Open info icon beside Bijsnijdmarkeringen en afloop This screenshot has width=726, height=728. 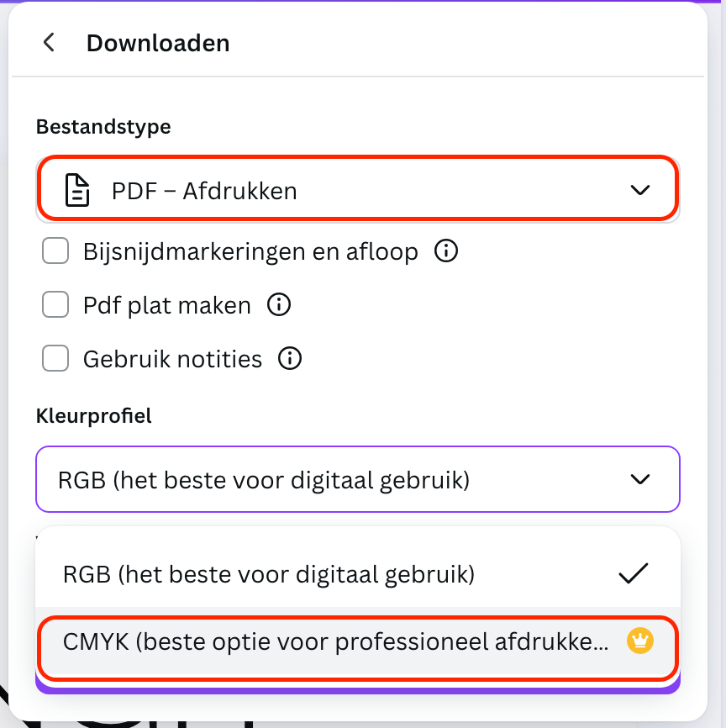[x=447, y=251]
